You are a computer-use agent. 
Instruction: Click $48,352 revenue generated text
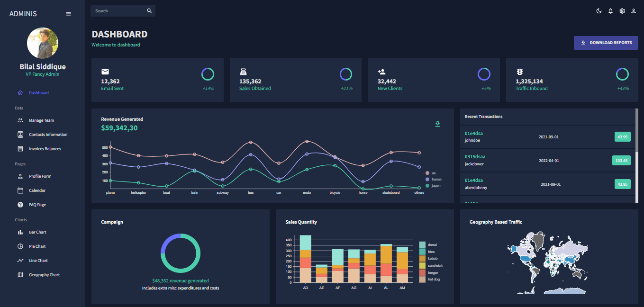(181, 281)
